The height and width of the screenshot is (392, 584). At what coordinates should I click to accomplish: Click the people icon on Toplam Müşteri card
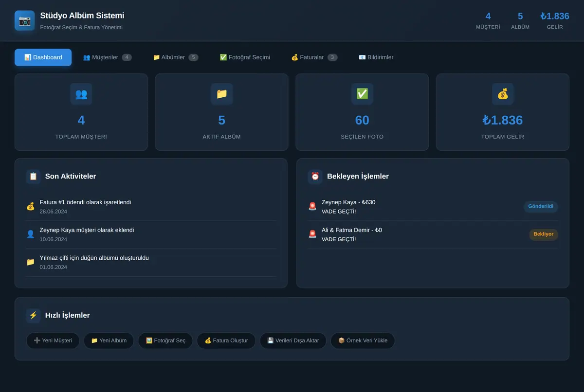81,94
